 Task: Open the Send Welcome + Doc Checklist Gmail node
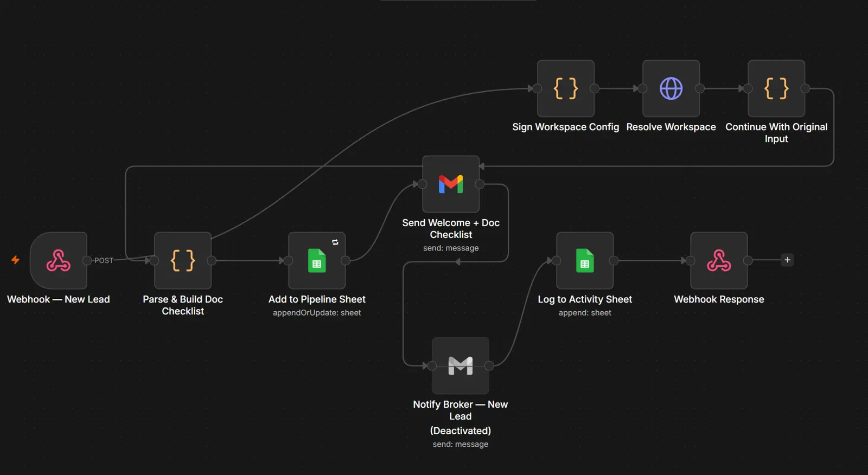pos(451,184)
